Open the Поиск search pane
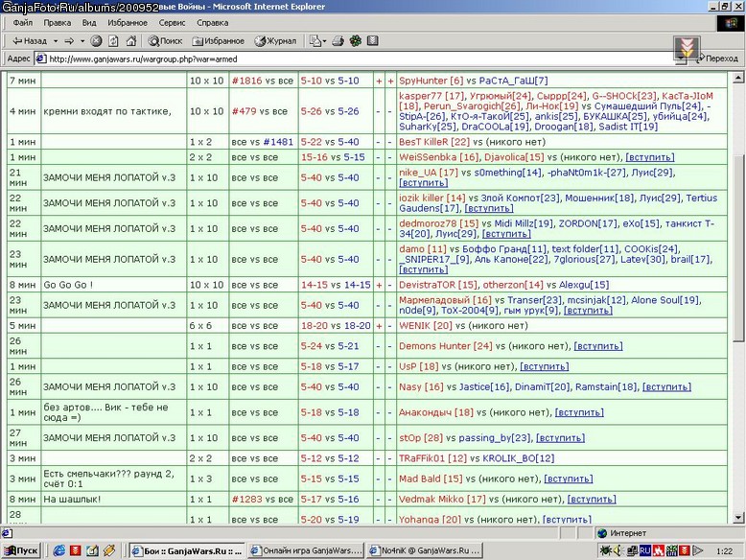Screen dimensions: 746x560 [x=165, y=41]
